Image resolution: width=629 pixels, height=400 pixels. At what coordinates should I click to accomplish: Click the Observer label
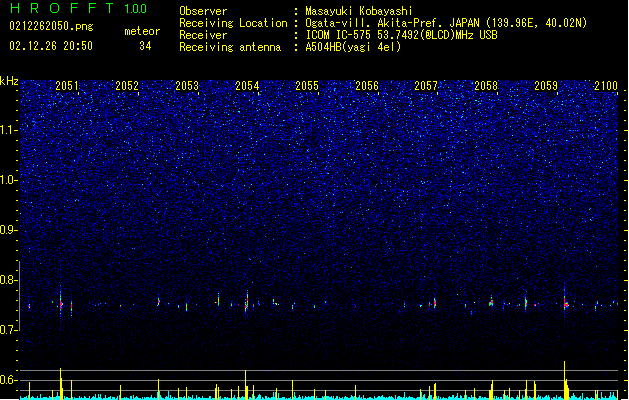coord(203,11)
